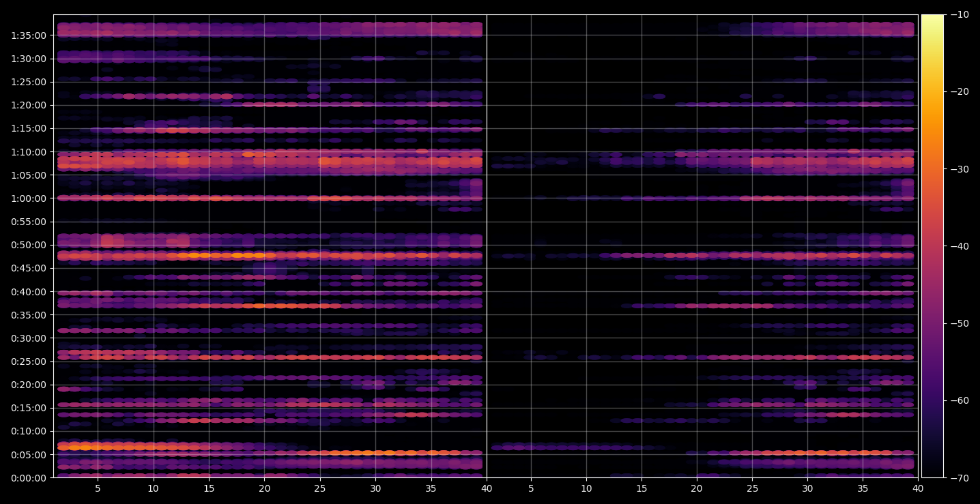Click the −30 colorbar tick label
980x504 pixels.
click(960, 169)
